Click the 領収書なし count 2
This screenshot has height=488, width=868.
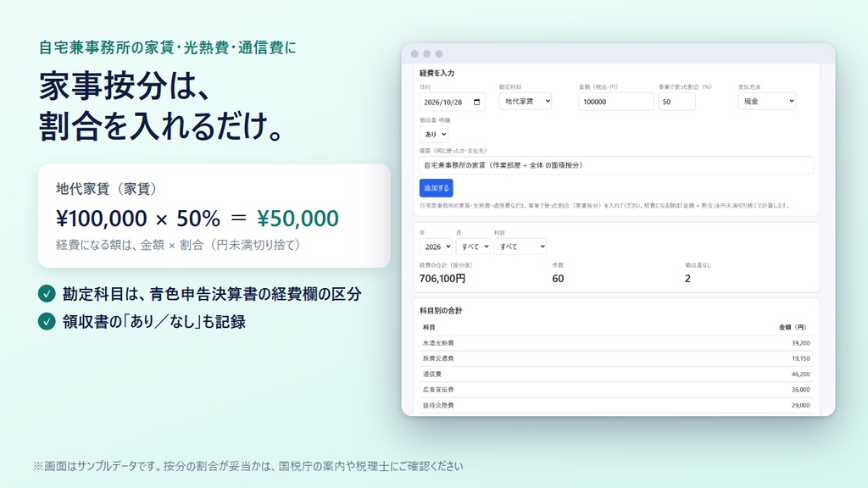687,278
